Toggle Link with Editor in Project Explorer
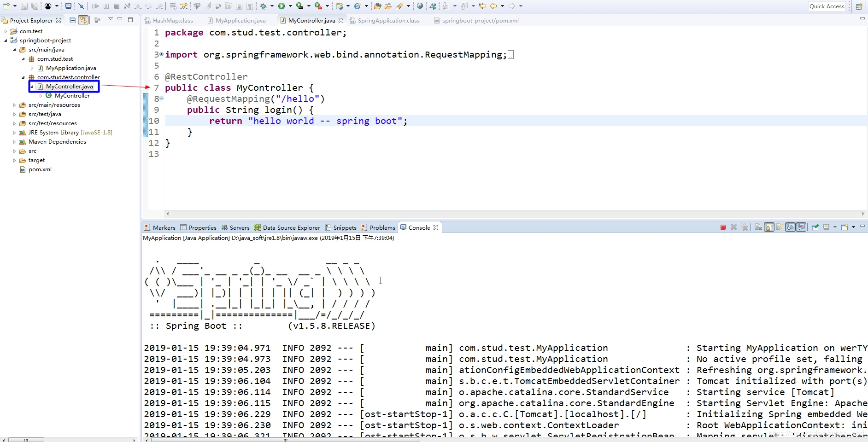The width and height of the screenshot is (868, 442). (x=83, y=20)
